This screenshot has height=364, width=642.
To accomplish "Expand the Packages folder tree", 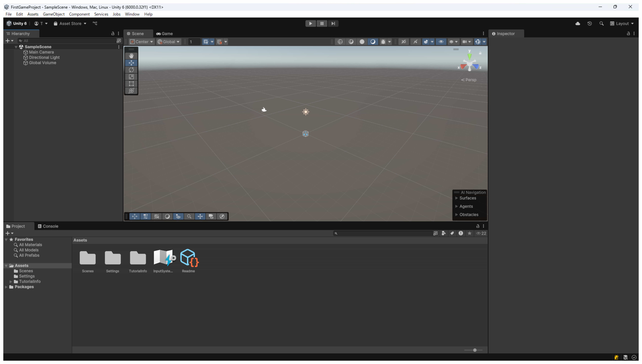I will pos(6,287).
